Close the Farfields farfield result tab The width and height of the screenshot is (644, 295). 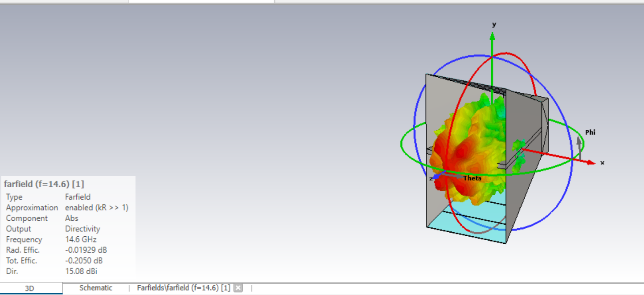point(238,288)
